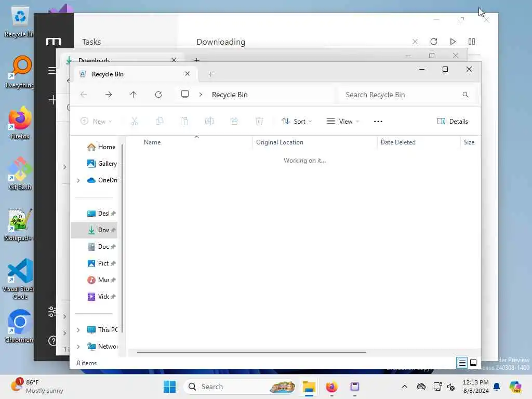Expand the OneDrive tree node

[78, 180]
